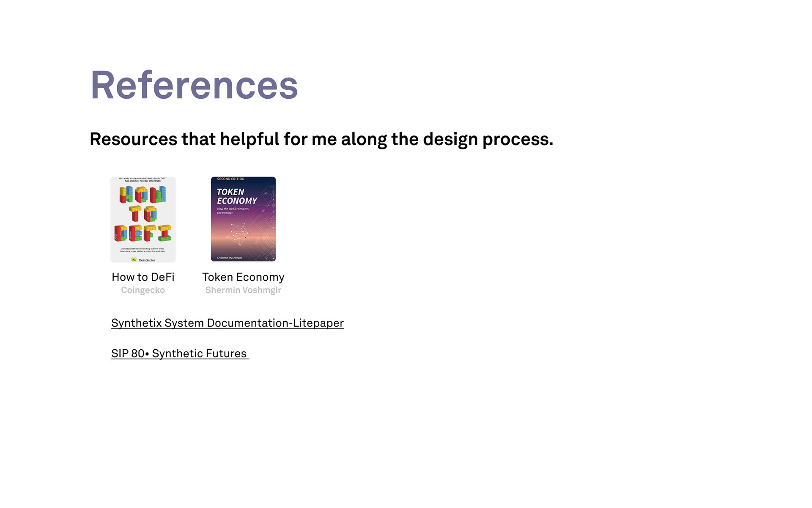This screenshot has height=508, width=812.
Task: Click the lego 'TO' letters on cover
Action: click(x=143, y=214)
